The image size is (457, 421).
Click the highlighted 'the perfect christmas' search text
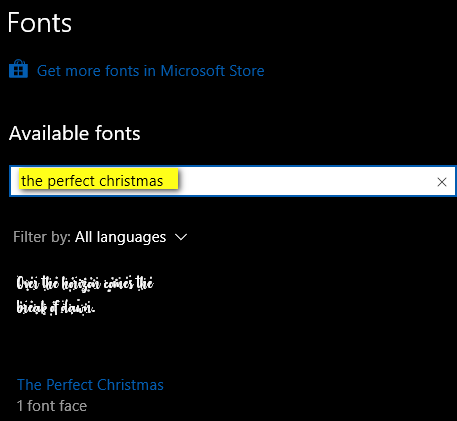coord(92,181)
